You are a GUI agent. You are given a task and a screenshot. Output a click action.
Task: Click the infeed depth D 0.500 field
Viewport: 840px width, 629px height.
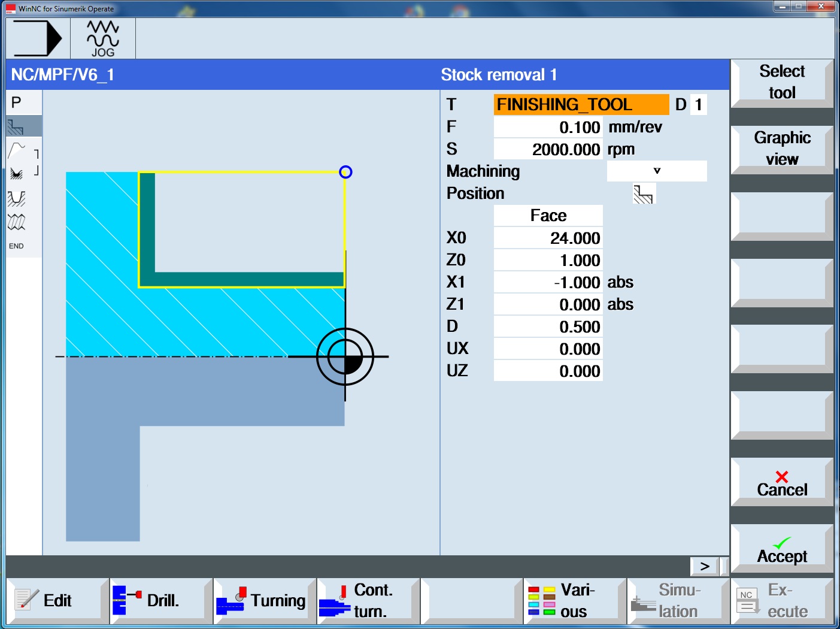[x=548, y=326]
